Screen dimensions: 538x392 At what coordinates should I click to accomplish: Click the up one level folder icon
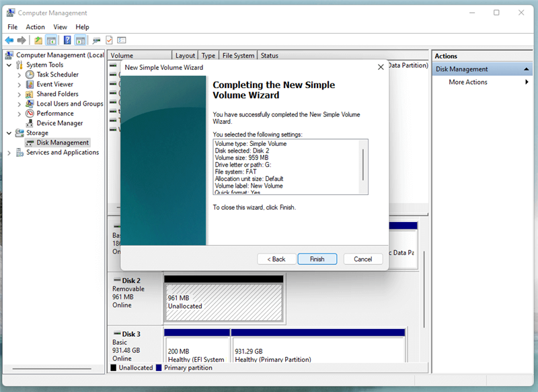pos(38,39)
